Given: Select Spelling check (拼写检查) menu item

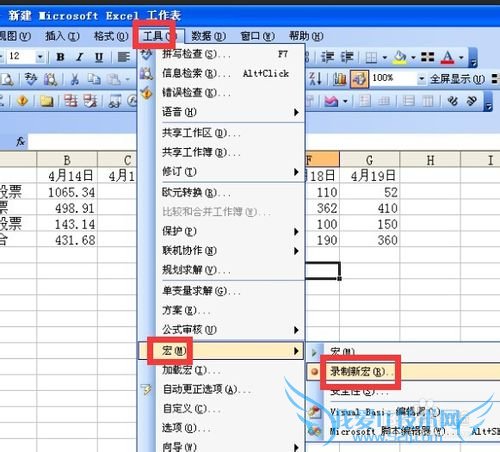Looking at the screenshot, I should (222, 54).
